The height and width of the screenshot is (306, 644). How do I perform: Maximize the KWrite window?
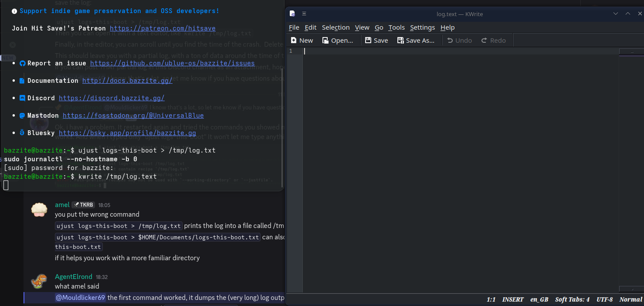(628, 14)
